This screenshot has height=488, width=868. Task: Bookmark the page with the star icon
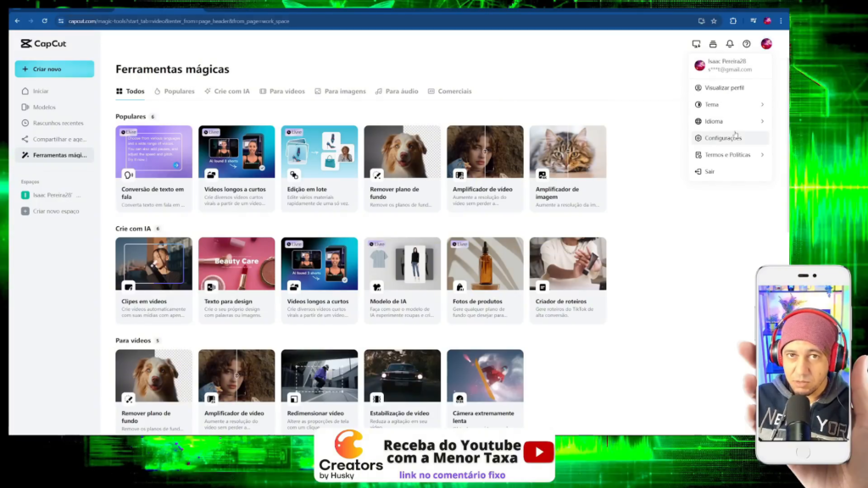(x=714, y=20)
